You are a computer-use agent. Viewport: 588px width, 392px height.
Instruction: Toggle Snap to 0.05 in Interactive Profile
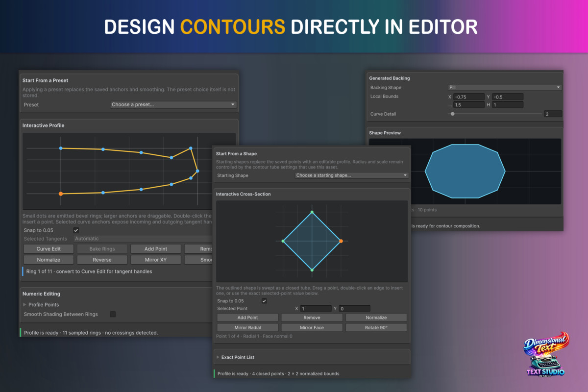pos(76,230)
